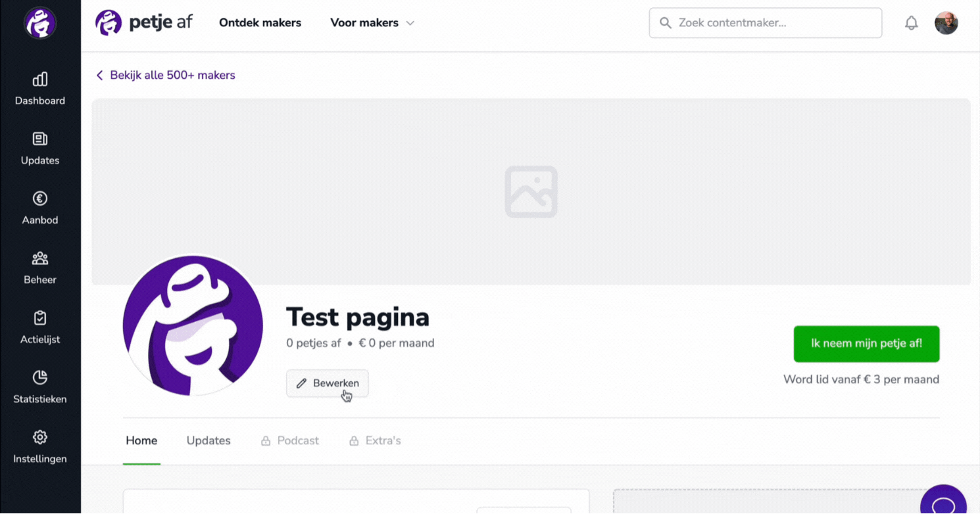This screenshot has height=514, width=980.
Task: Expand the Voor makers dropdown
Action: coord(372,23)
